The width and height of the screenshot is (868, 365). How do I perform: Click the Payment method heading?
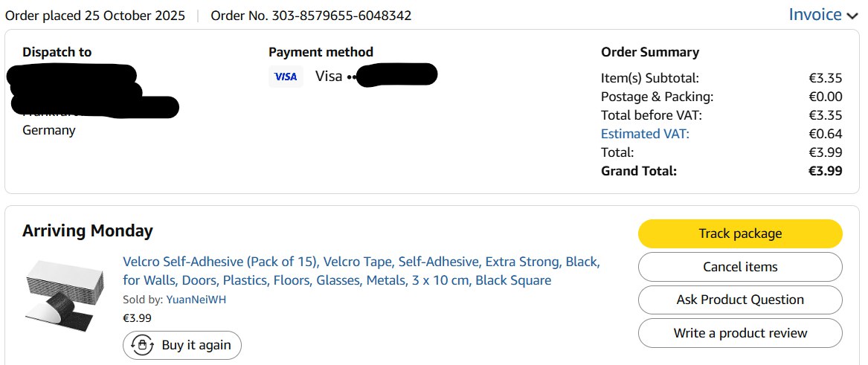(321, 52)
